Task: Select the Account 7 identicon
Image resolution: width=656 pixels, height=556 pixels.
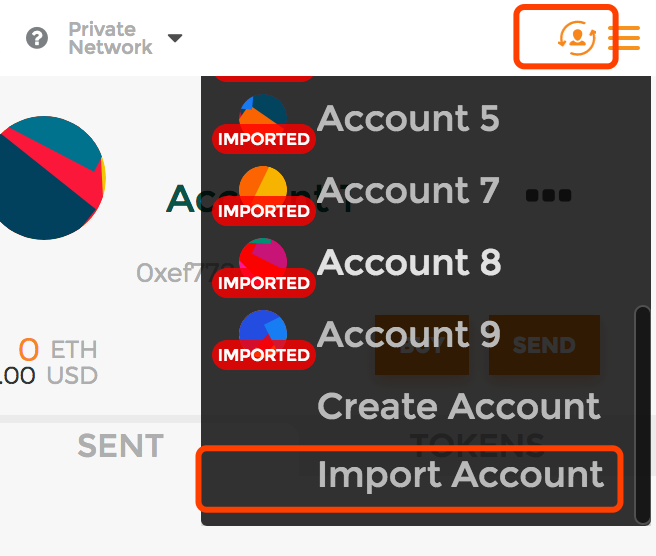Action: pos(263,185)
